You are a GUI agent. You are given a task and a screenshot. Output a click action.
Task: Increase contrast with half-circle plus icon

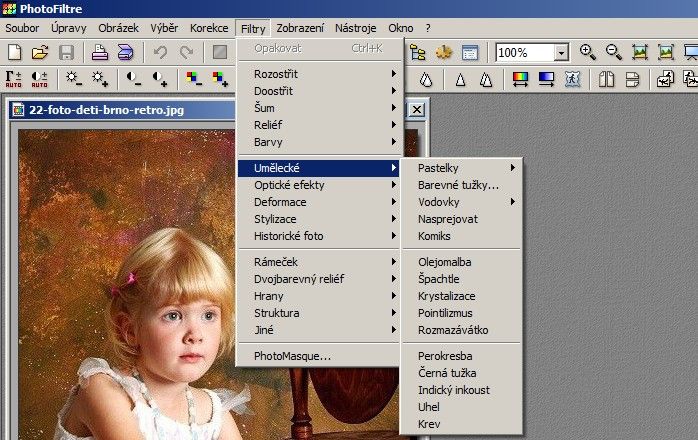tap(160, 79)
